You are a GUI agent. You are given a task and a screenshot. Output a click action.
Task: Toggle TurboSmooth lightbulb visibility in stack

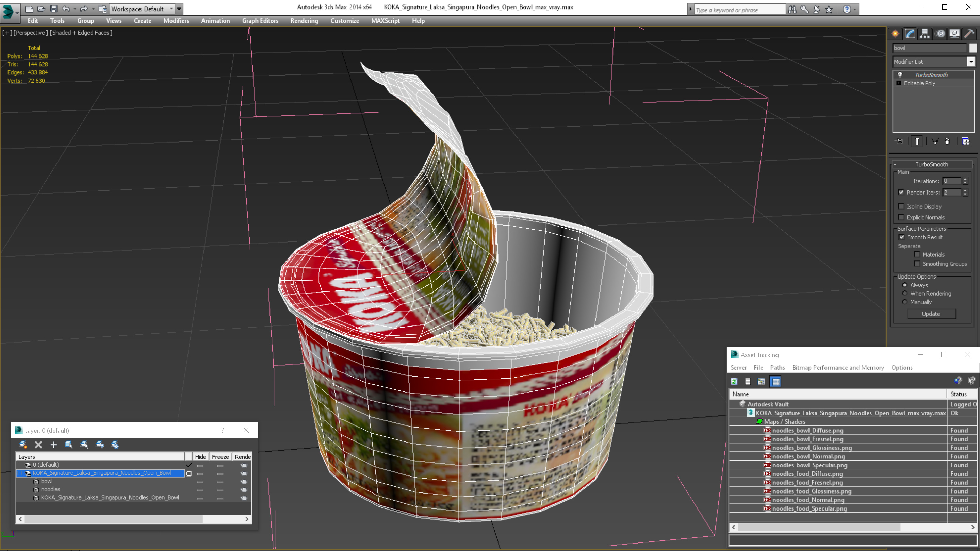pos(900,75)
